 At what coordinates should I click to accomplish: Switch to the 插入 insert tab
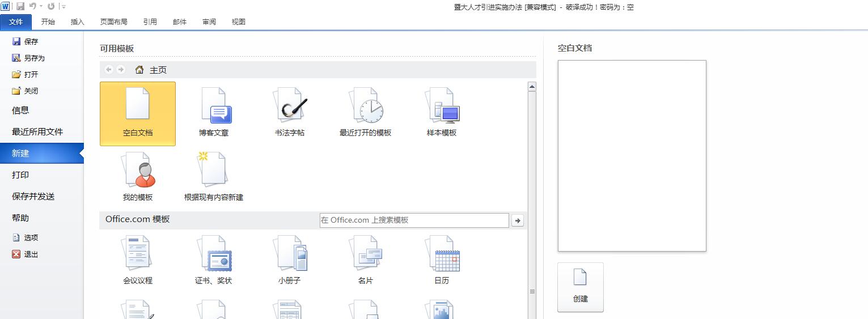click(x=78, y=22)
